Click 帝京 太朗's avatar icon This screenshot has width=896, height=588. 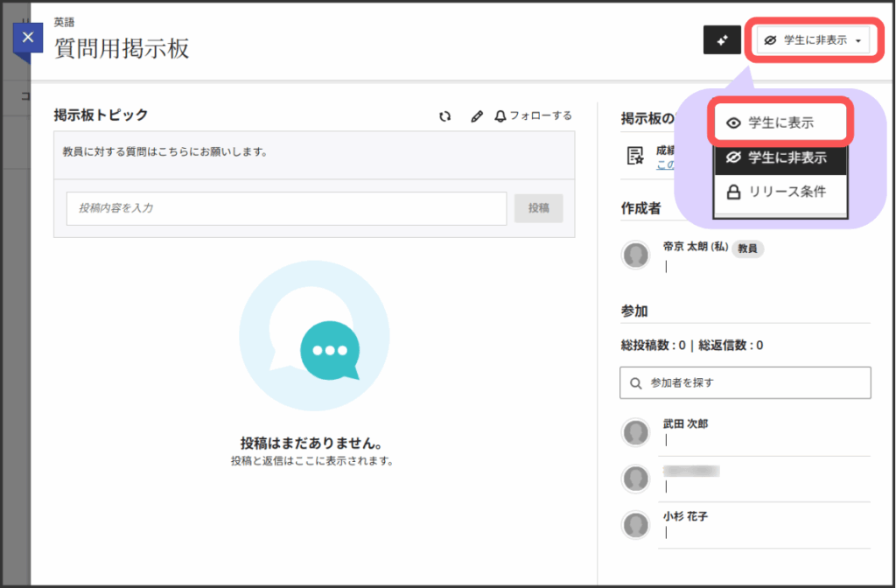[x=635, y=255]
